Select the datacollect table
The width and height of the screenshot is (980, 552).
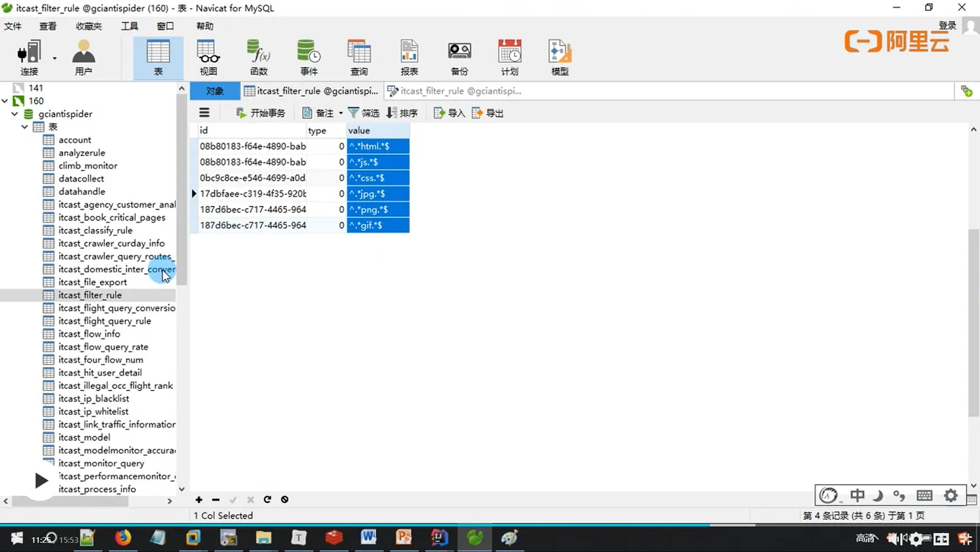[81, 179]
